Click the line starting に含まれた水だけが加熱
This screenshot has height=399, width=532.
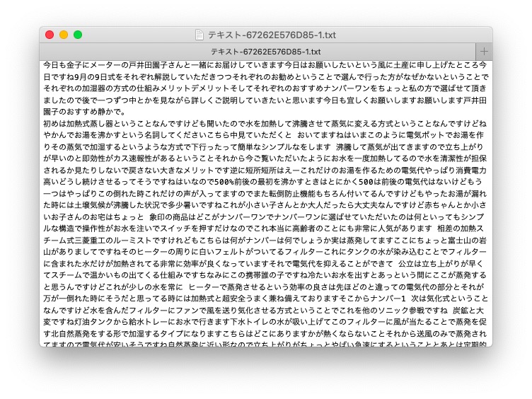click(263, 264)
